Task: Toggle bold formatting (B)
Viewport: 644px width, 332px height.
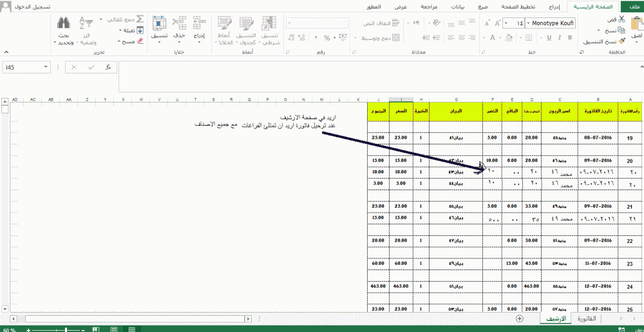Action: tap(570, 37)
